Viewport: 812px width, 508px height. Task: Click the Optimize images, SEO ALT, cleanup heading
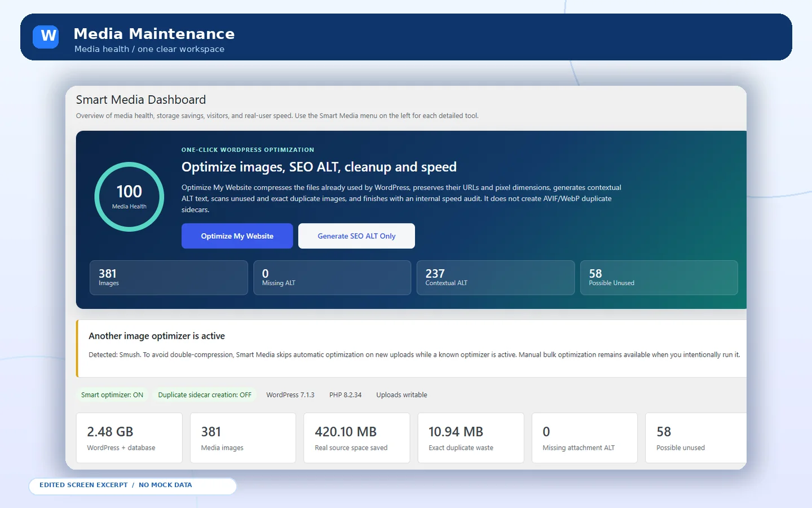coord(319,167)
